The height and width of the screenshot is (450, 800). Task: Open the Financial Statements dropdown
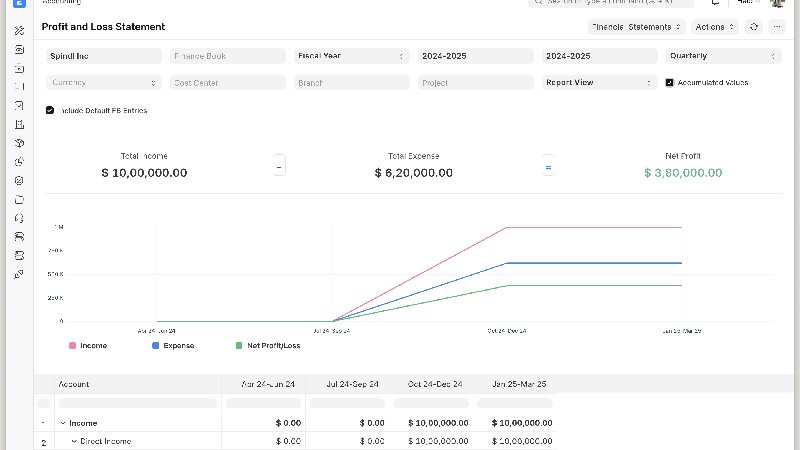[636, 27]
